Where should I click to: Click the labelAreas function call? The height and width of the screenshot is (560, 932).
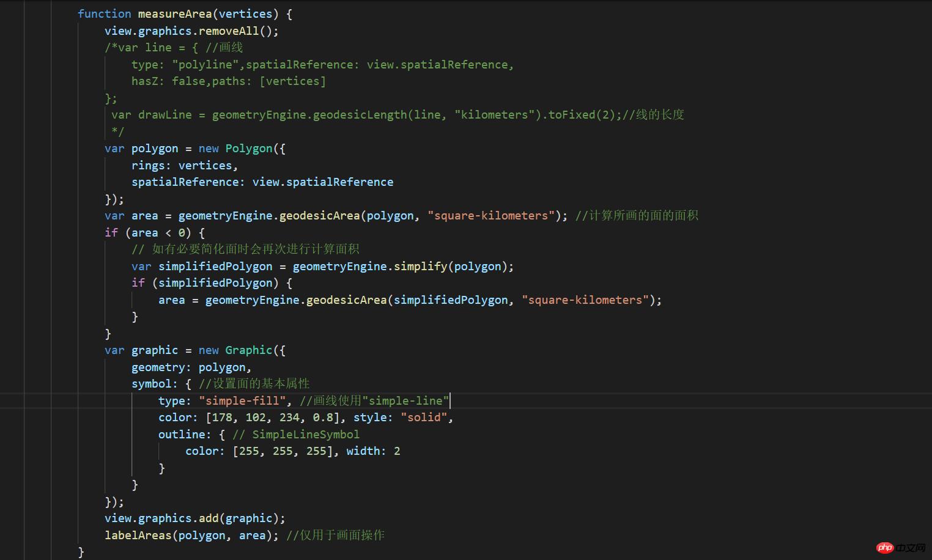(138, 535)
